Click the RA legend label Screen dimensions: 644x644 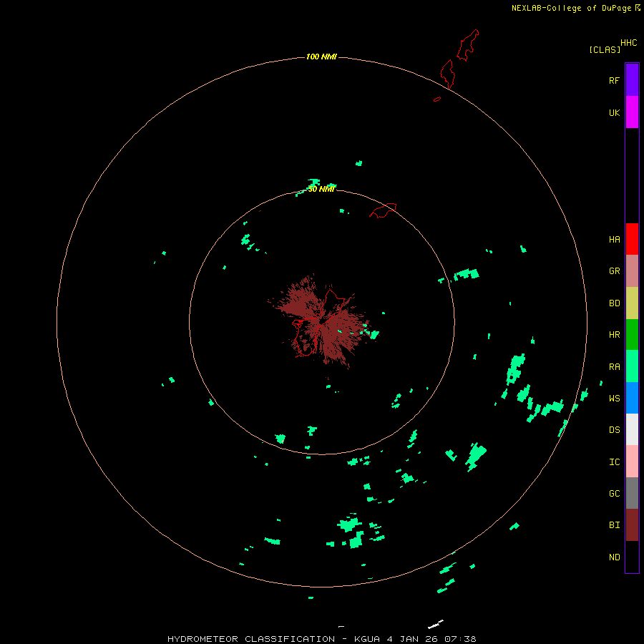coord(614,367)
